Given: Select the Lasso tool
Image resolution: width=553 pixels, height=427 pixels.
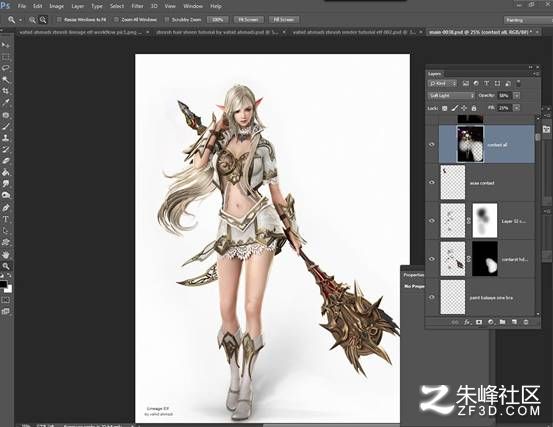Looking at the screenshot, I should click(x=5, y=68).
